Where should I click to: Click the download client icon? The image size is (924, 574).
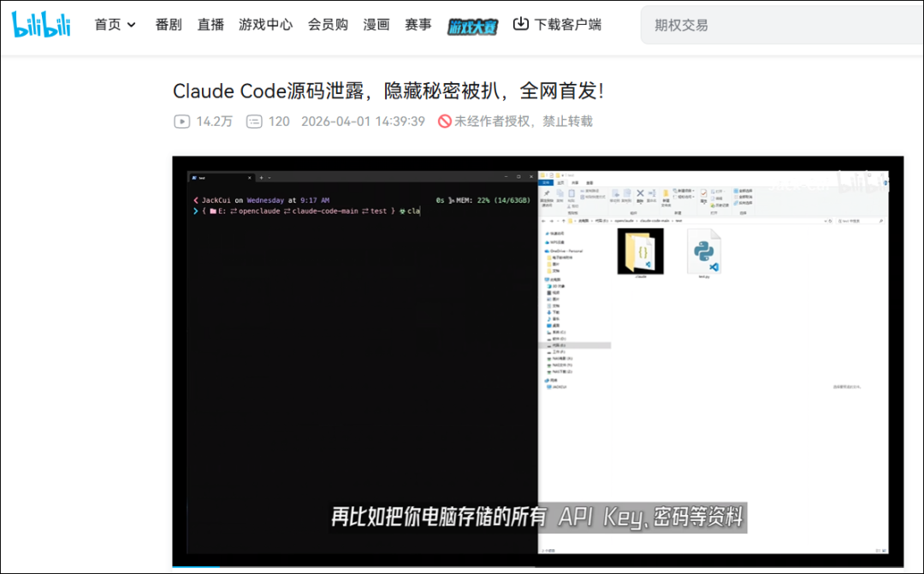(520, 24)
